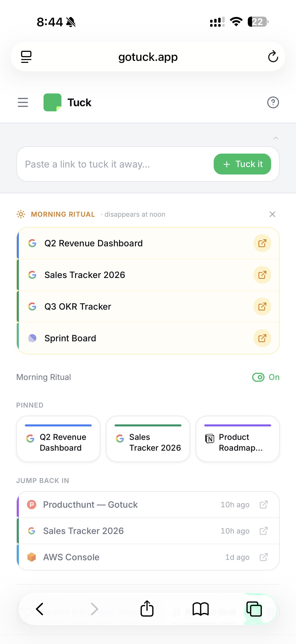
Task: Click the Google icon beside Q3 OKR Tracker
Action: 32,307
